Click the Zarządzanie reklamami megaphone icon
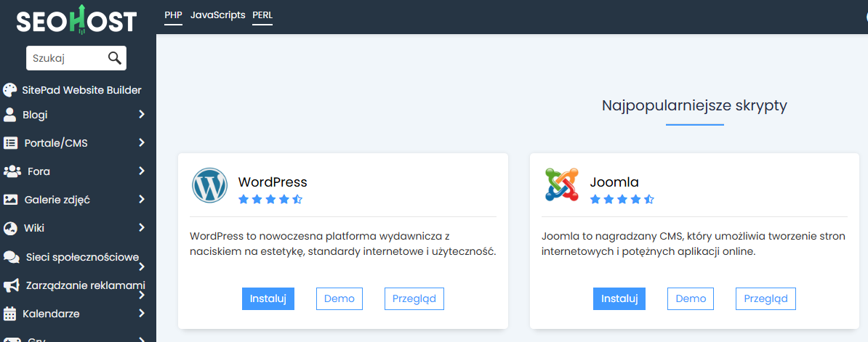 point(12,285)
